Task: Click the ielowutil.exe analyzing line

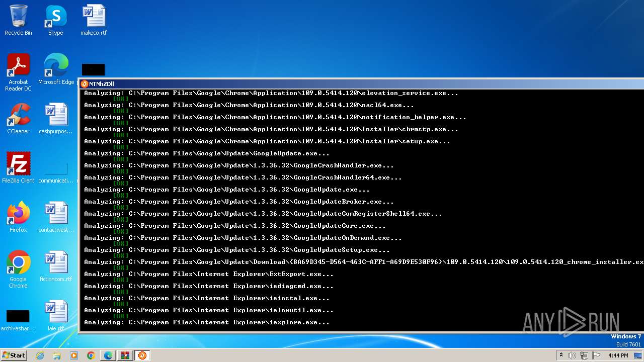Action: pyautogui.click(x=209, y=310)
